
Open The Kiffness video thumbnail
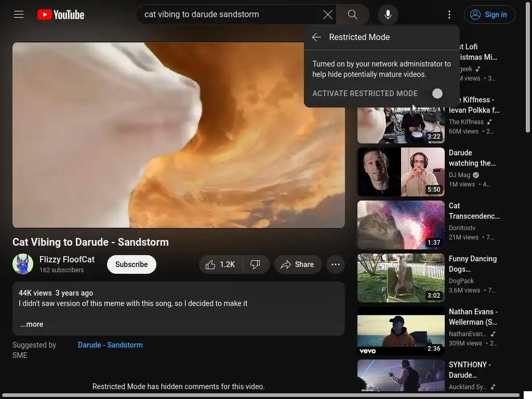pos(401,125)
